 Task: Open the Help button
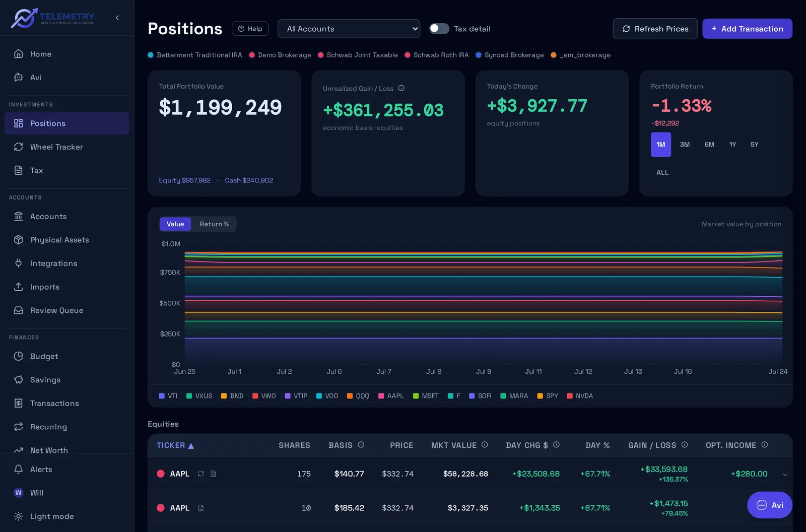pyautogui.click(x=250, y=29)
